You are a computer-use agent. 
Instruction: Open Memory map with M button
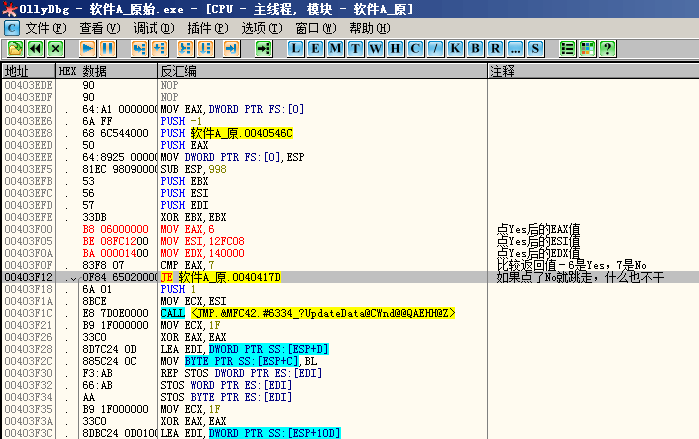tap(335, 49)
